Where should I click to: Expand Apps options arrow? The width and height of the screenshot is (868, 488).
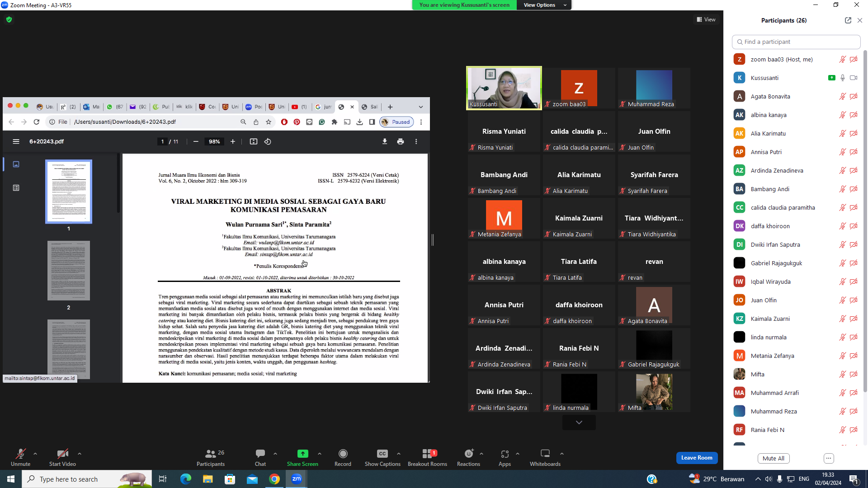[518, 454]
